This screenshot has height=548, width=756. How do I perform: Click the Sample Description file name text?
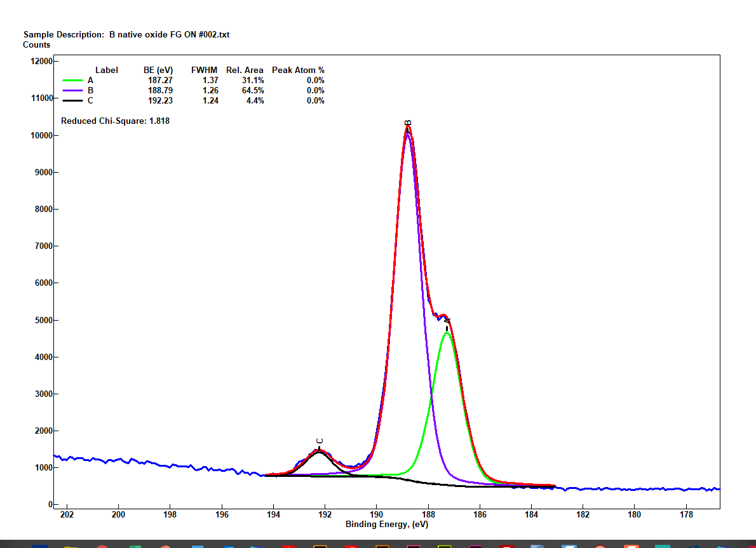pos(169,35)
